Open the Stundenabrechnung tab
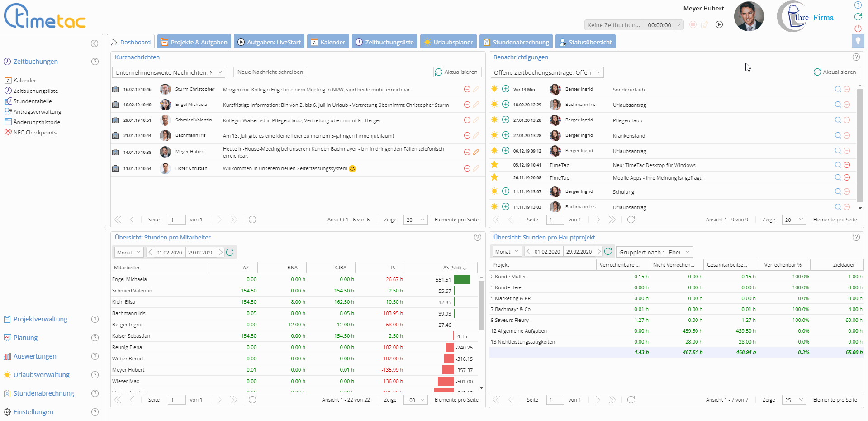This screenshot has height=421, width=868. click(516, 42)
